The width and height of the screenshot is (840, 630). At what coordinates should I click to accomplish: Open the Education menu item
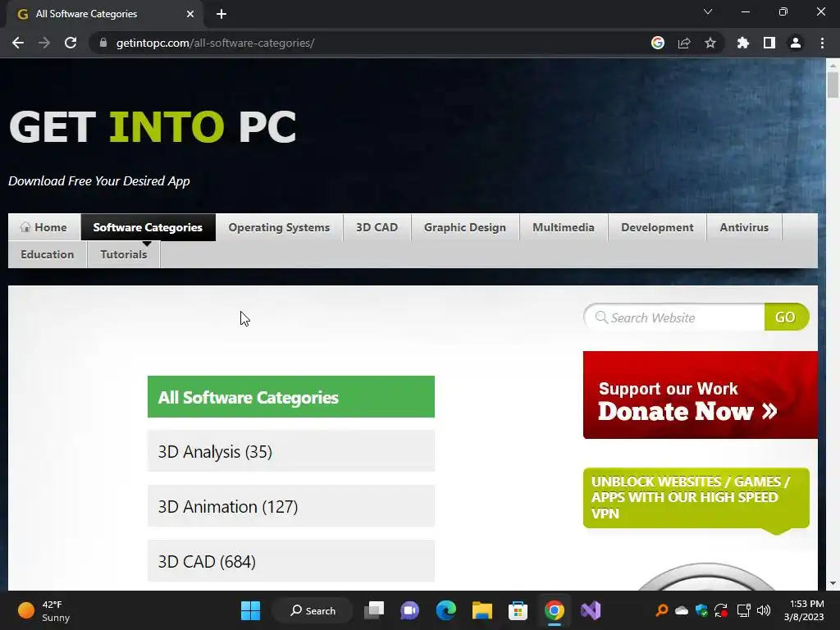click(47, 254)
